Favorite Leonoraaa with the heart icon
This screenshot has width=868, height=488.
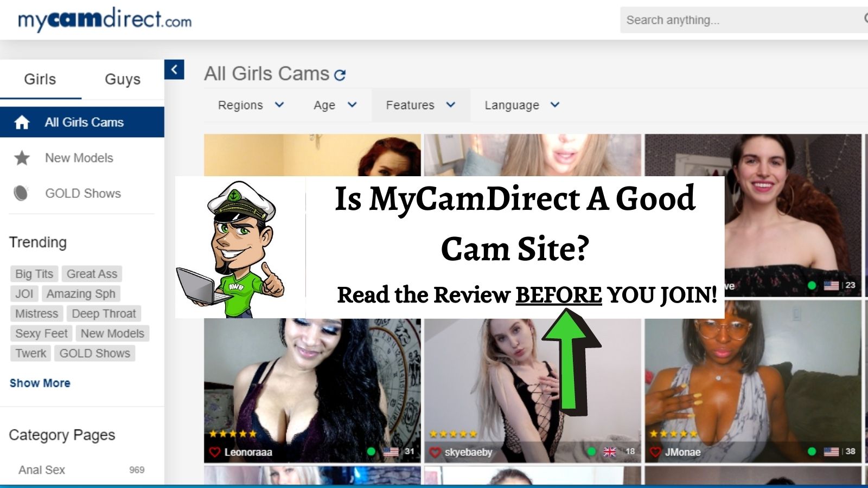(x=214, y=452)
